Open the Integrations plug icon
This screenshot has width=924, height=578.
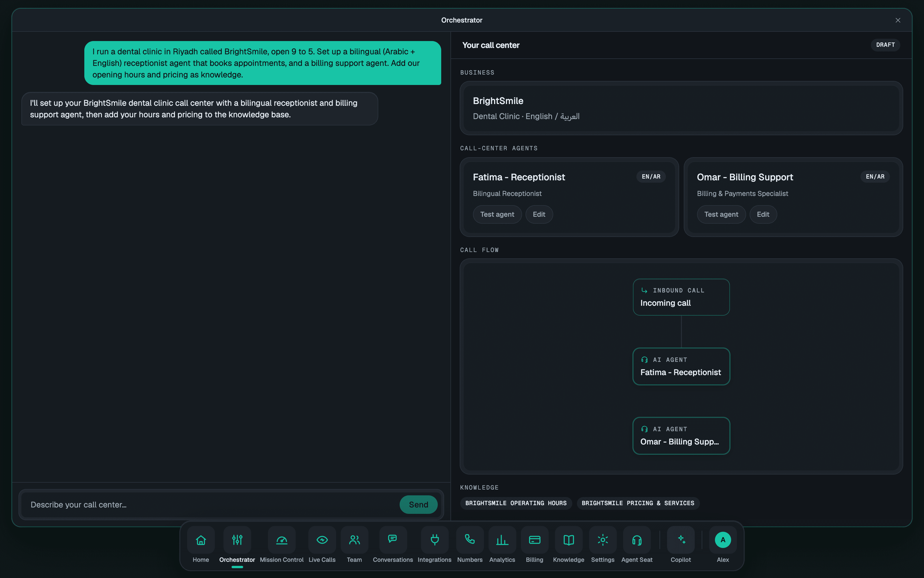pyautogui.click(x=435, y=540)
